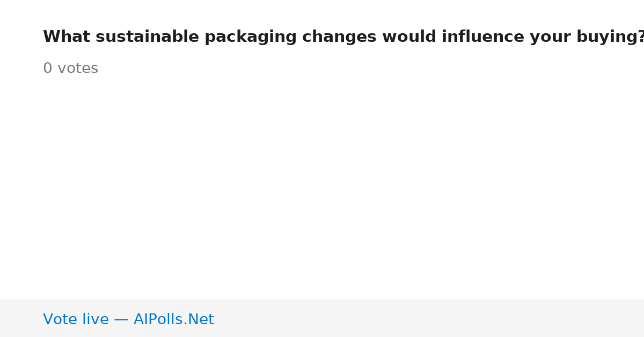Image resolution: width=644 pixels, height=337 pixels.
Task: Click the word "influence" in the question
Action: pos(483,37)
